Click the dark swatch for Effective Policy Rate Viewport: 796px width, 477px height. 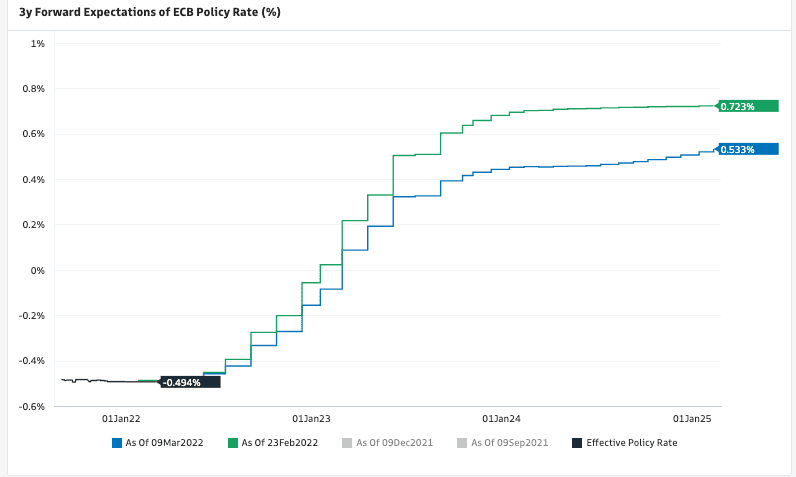[x=576, y=442]
